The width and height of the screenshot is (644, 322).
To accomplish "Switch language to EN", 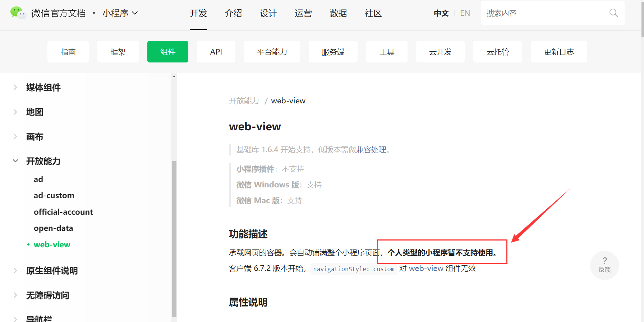I will tap(465, 13).
